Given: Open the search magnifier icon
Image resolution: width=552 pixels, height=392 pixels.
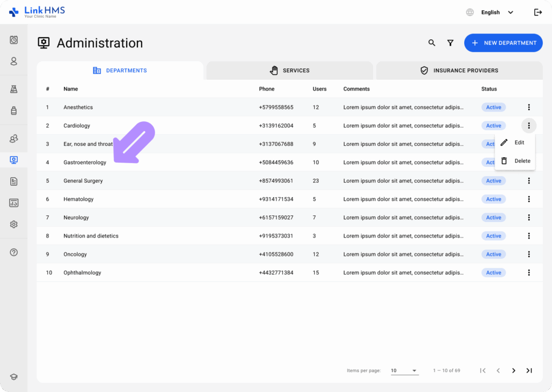Looking at the screenshot, I should [432, 43].
